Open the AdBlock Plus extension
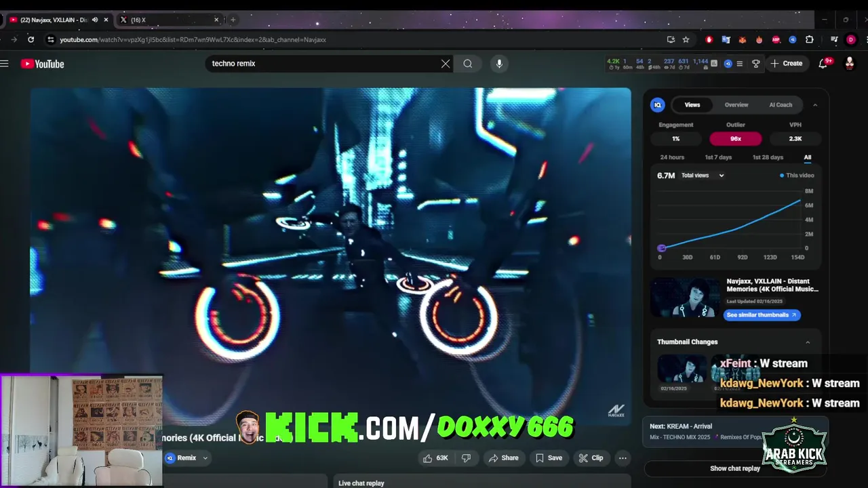This screenshot has width=868, height=488. point(776,39)
